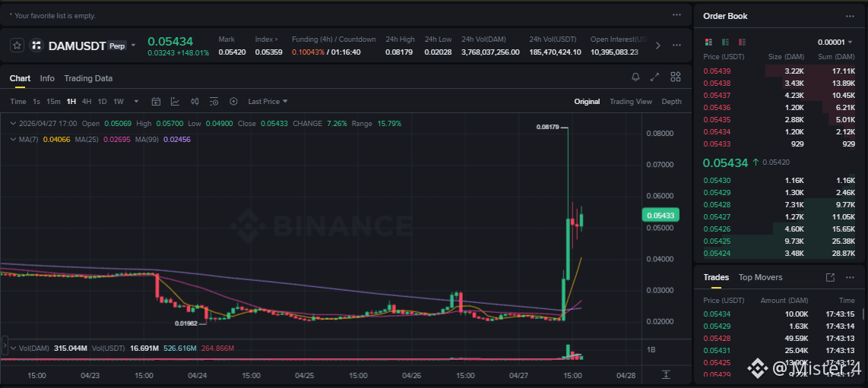Select the 4H interval

click(x=87, y=101)
